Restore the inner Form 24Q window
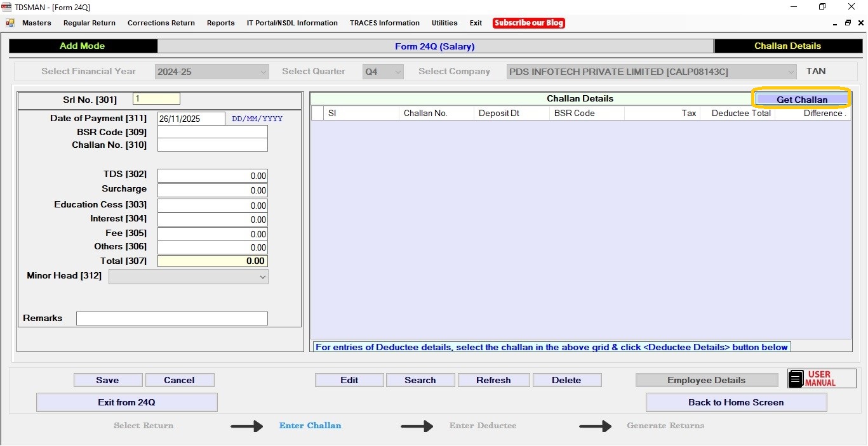868x446 pixels. tap(848, 23)
